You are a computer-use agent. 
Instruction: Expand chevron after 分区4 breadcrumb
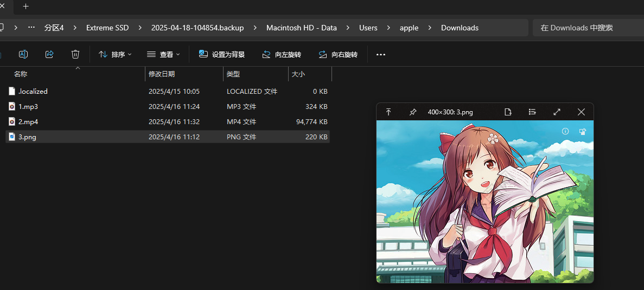tap(75, 28)
